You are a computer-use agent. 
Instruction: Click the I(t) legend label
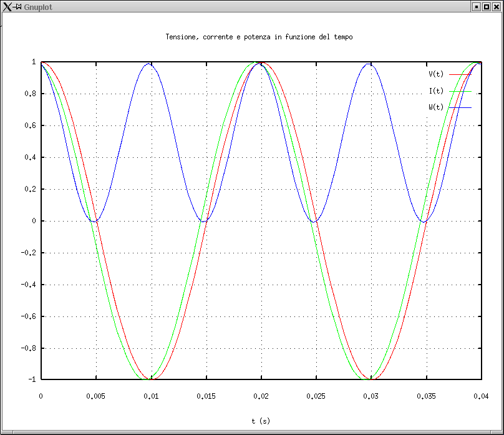pos(436,91)
